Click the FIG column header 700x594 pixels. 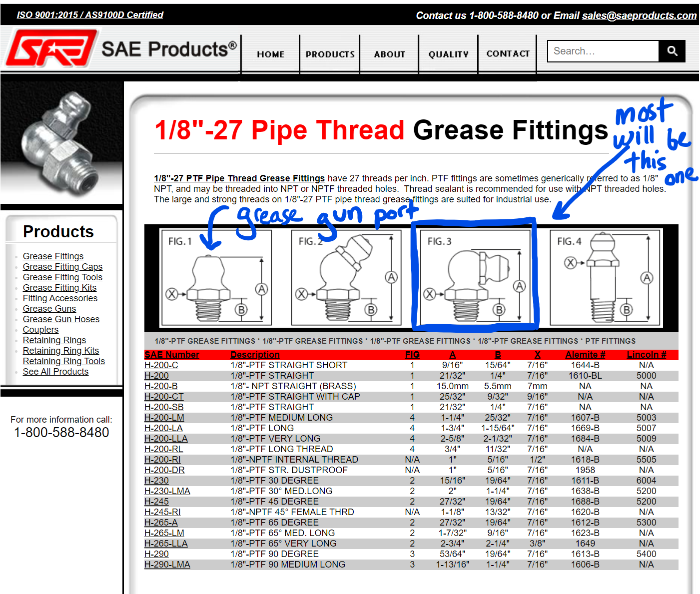click(412, 355)
